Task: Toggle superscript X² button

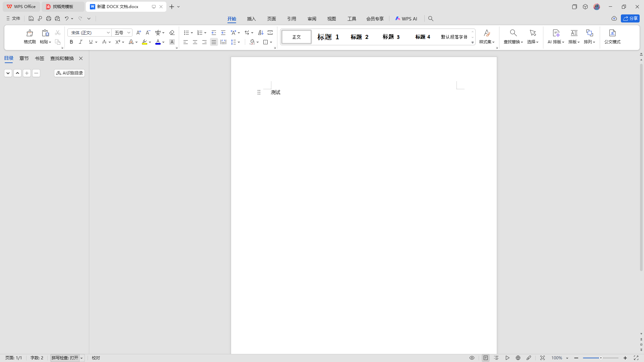Action: [118, 42]
